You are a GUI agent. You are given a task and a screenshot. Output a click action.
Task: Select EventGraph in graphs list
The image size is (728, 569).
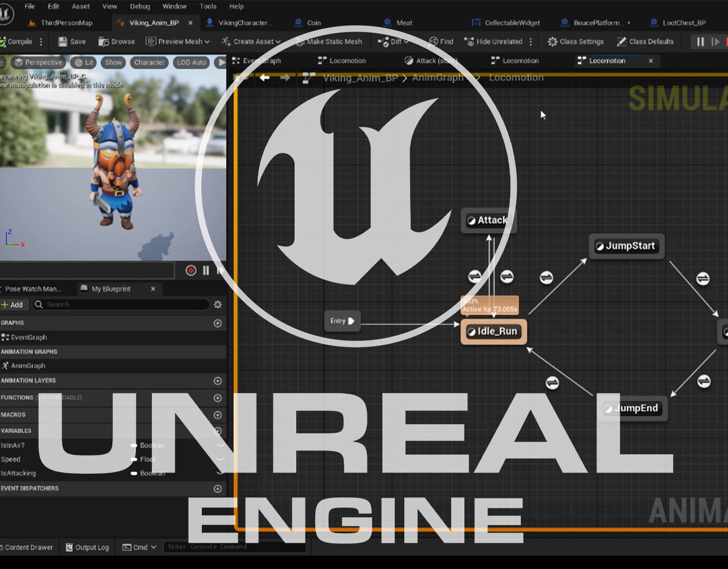coord(24,337)
